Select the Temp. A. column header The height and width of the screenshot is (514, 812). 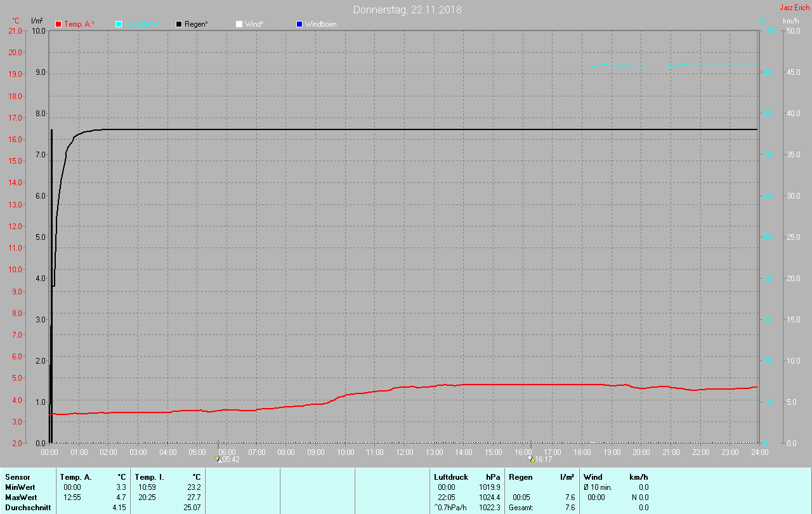point(75,477)
